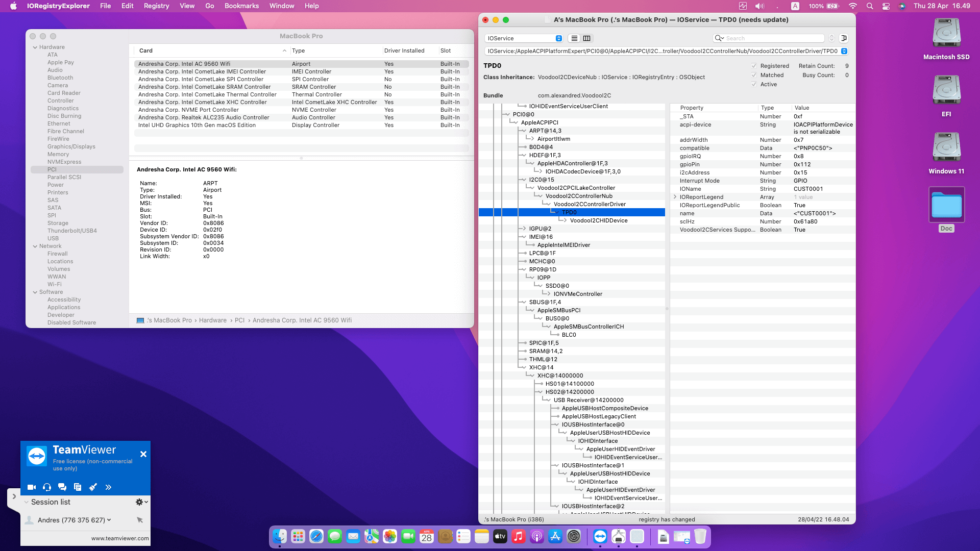
Task: Open Calendar from the Dock
Action: [x=427, y=536]
